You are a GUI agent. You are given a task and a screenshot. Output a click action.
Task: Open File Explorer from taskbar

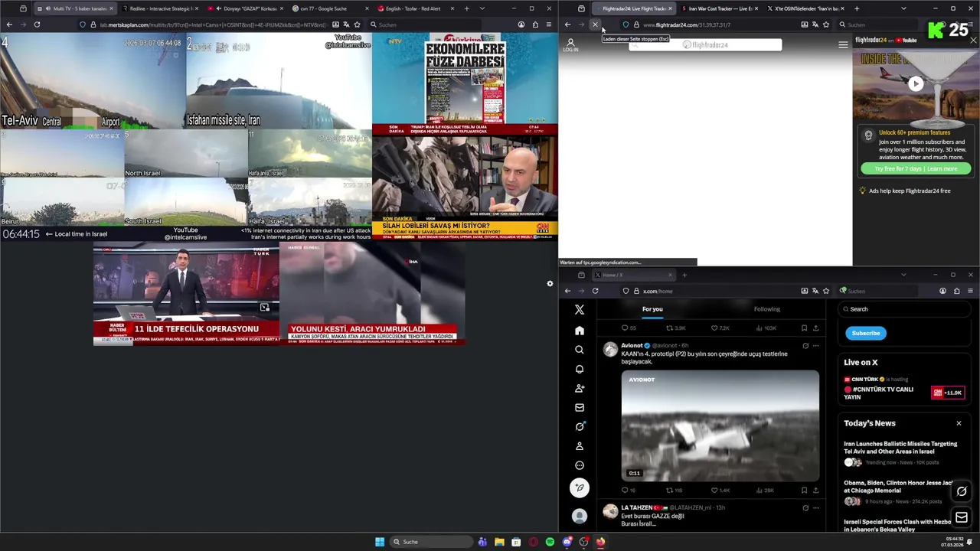coord(499,542)
